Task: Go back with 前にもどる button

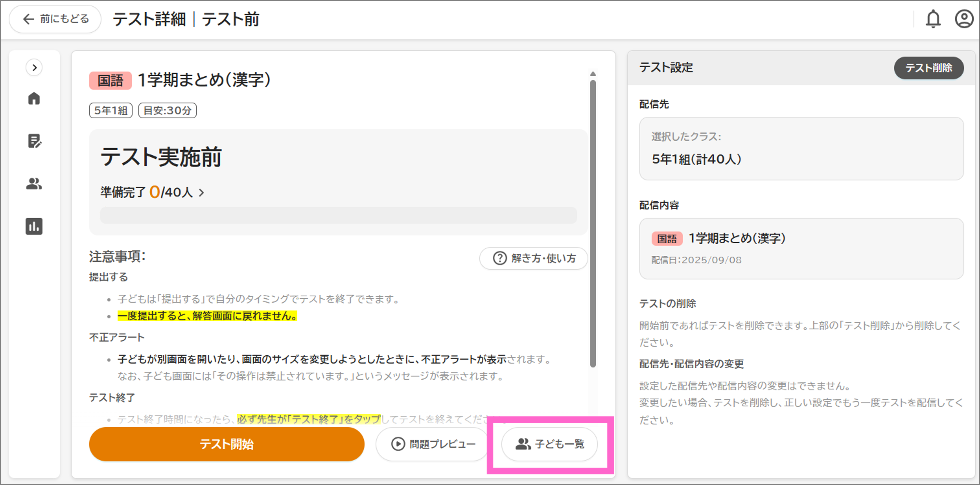Action: [55, 19]
